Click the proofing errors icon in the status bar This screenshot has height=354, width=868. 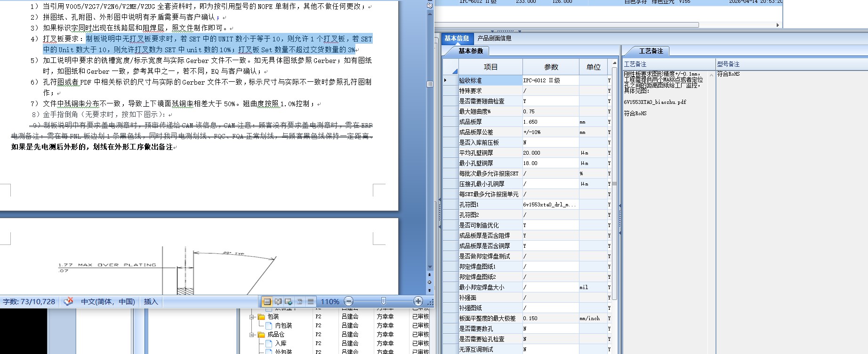coord(69,301)
